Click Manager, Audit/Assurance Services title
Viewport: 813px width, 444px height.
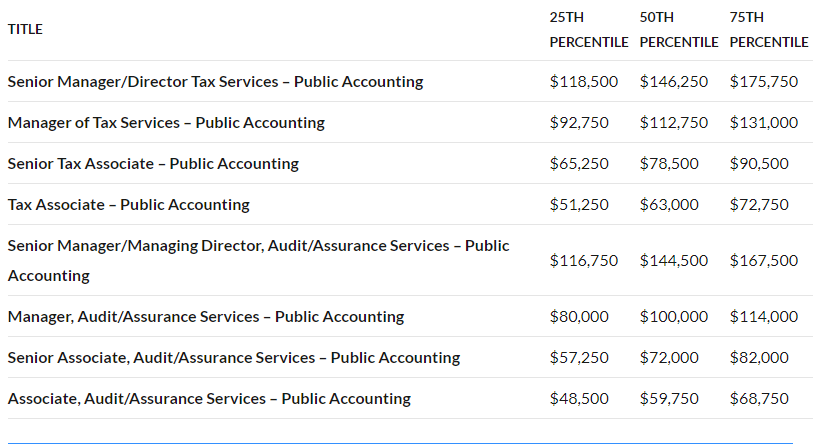click(206, 316)
